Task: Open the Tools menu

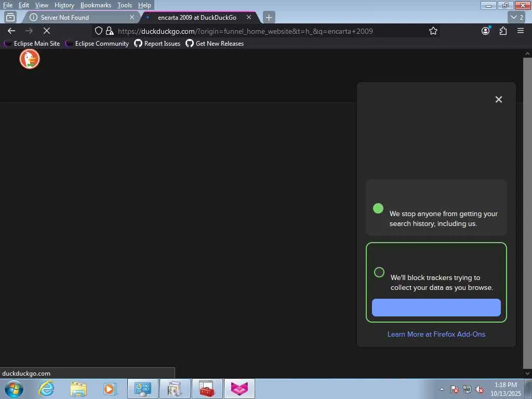Action: [125, 5]
